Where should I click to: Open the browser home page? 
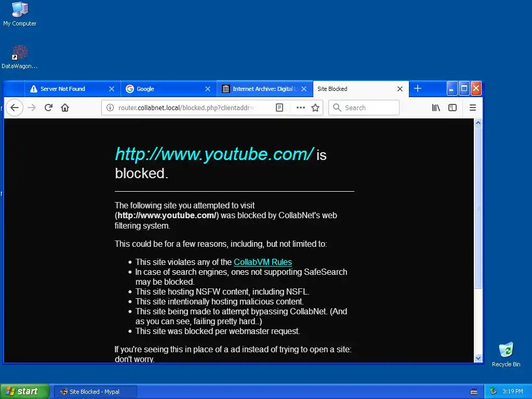(x=65, y=108)
